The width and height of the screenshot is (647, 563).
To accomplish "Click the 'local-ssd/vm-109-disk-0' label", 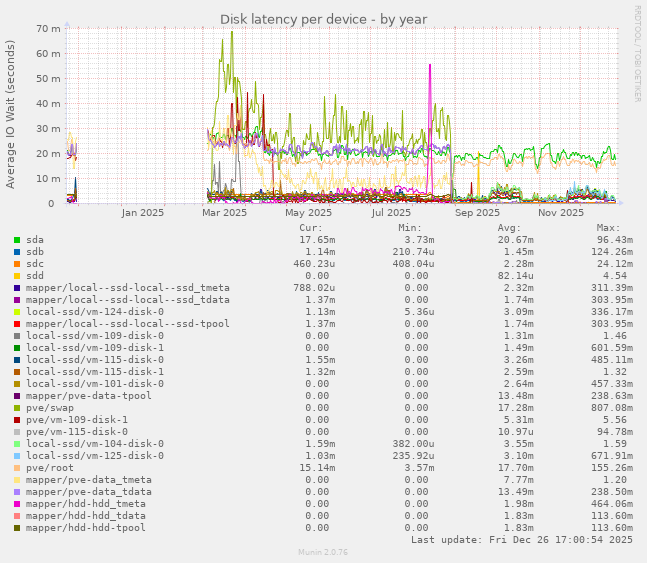I will (95, 336).
